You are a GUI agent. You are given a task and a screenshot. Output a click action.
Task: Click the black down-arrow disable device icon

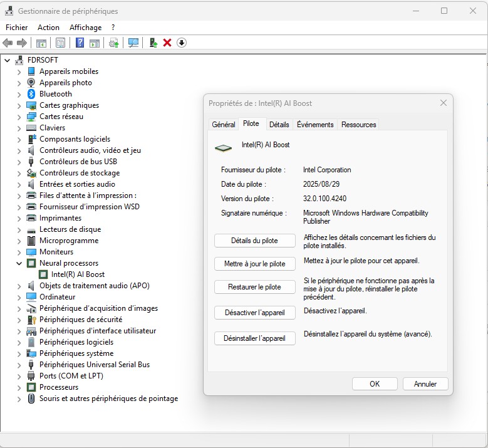point(182,43)
